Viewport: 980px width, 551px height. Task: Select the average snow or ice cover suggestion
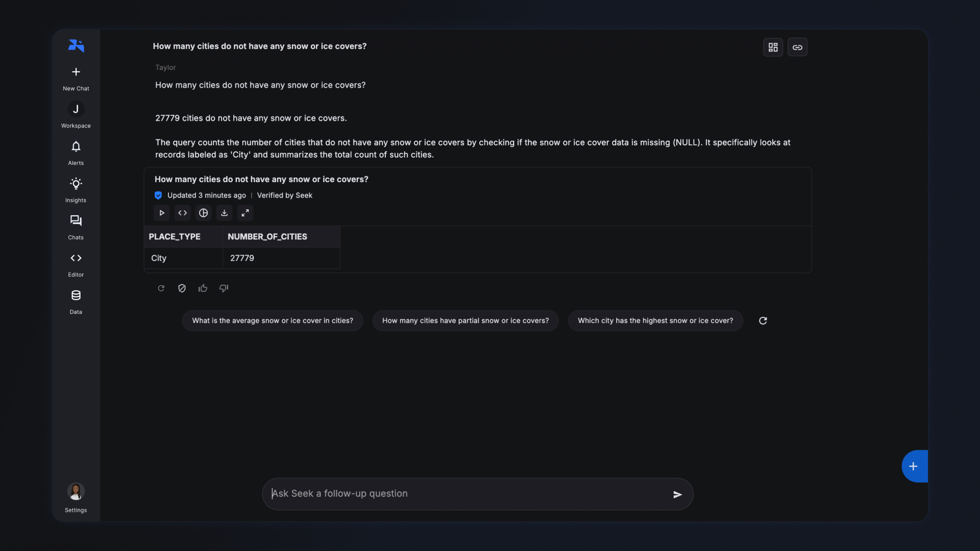pos(273,321)
